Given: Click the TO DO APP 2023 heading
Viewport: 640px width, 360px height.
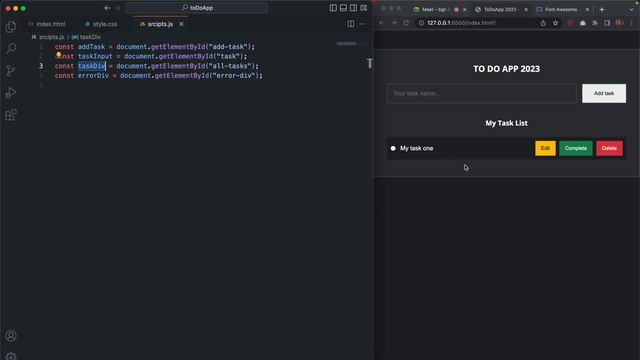Looking at the screenshot, I should (506, 69).
